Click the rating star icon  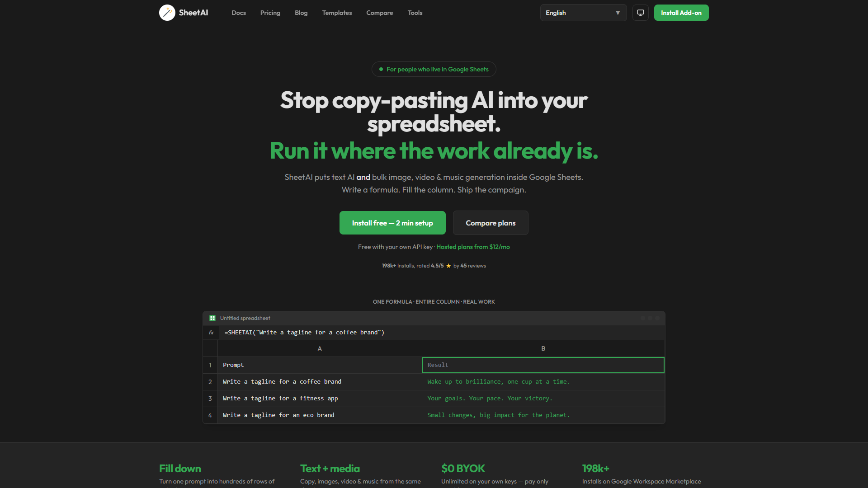pyautogui.click(x=448, y=266)
